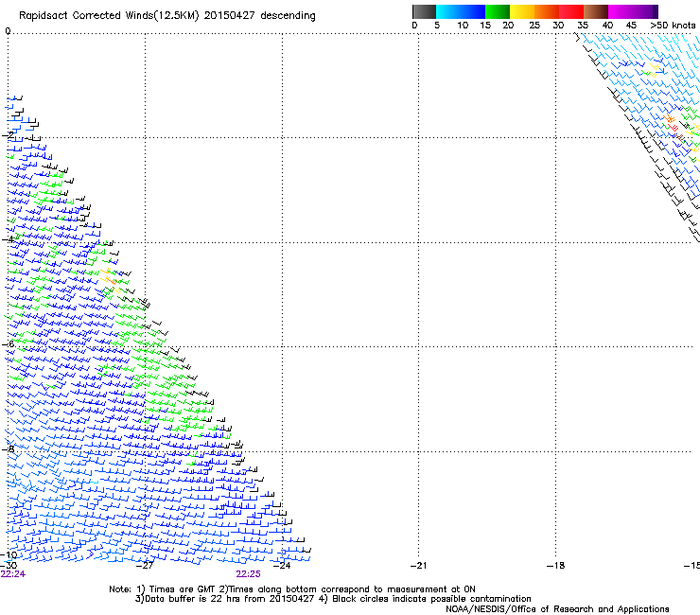
Task: Click the '0' latitude axis label
Action: coord(8,31)
